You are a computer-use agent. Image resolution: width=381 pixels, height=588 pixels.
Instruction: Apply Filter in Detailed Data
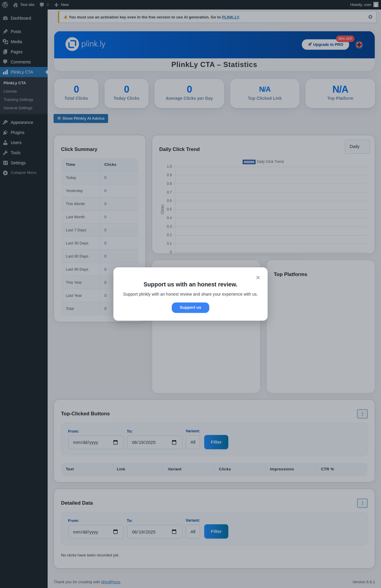[216, 531]
